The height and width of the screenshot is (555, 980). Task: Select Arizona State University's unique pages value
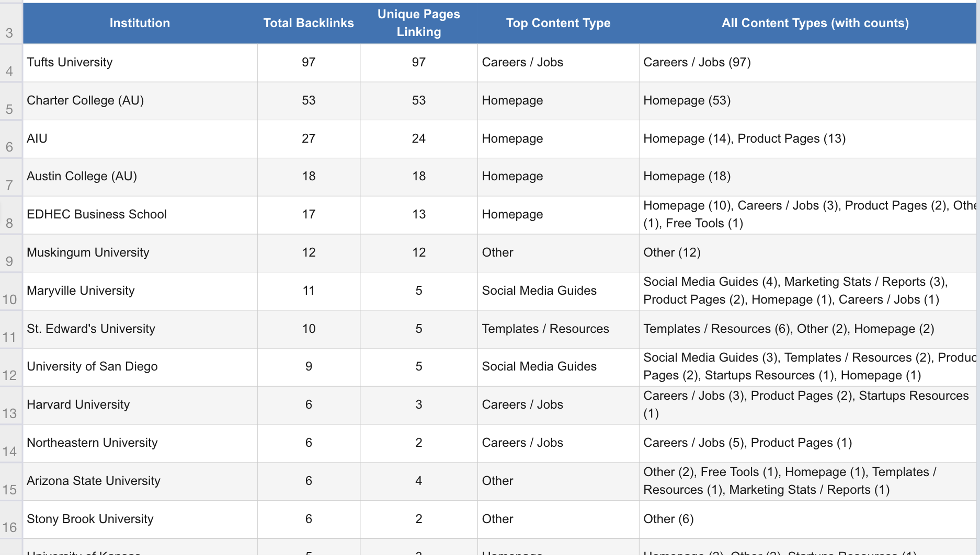pyautogui.click(x=418, y=481)
